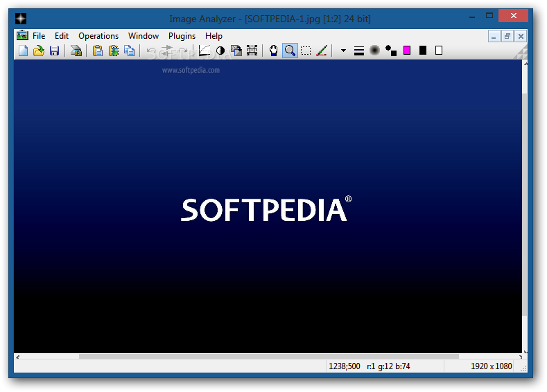Open the color curve adjustment icon
The width and height of the screenshot is (547, 392).
(x=205, y=51)
